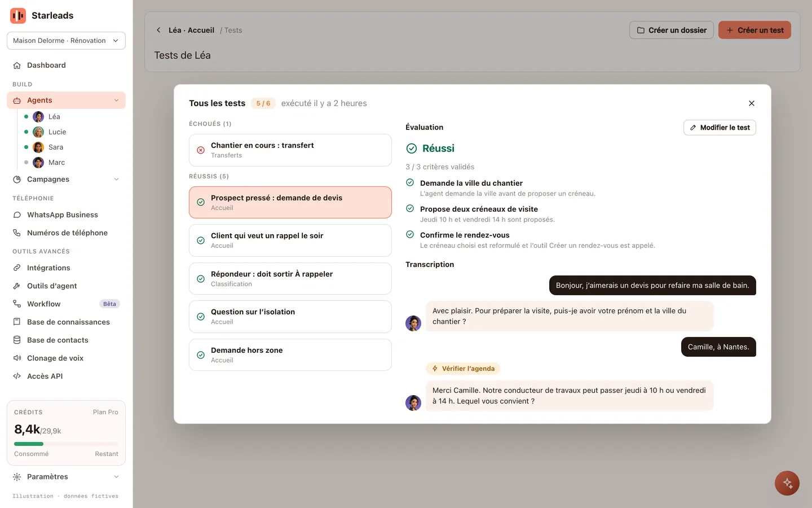Screen dimensions: 812x508
Task: Click the Modifier le test button
Action: point(720,128)
